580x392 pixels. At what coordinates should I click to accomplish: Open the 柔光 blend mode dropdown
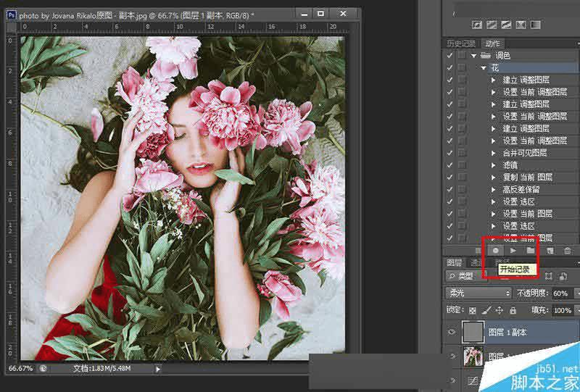point(477,293)
